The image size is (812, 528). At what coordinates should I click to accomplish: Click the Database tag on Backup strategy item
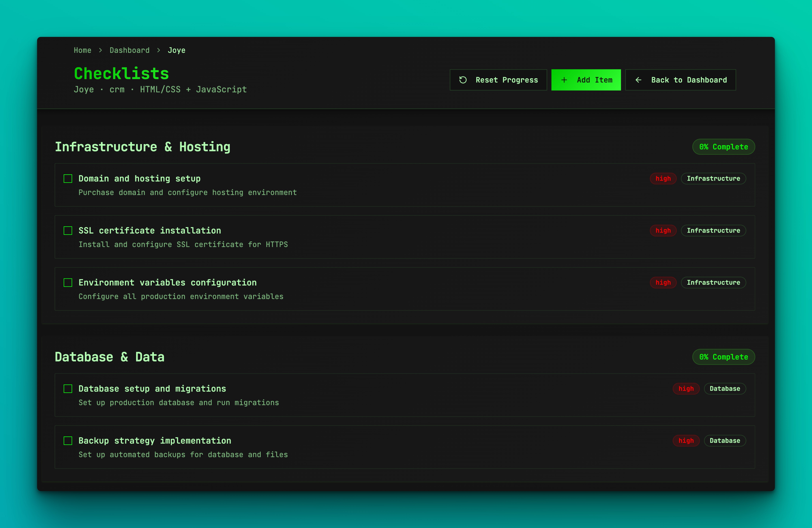coord(725,440)
